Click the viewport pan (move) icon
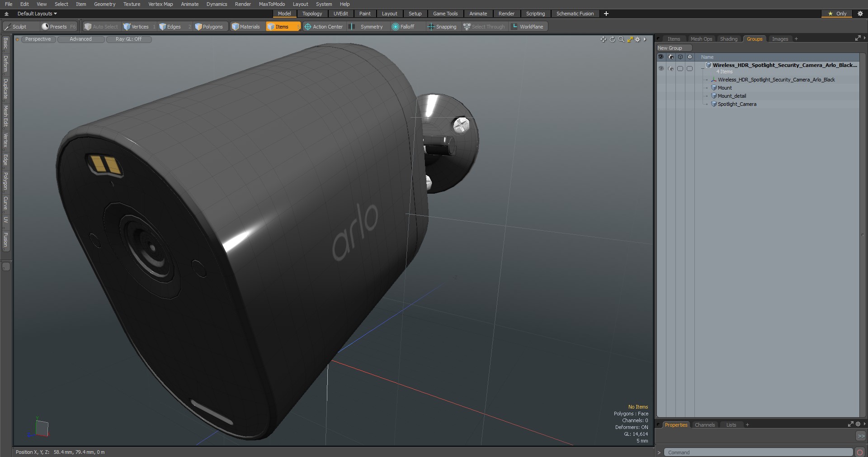Screen dimensions: 868x457 603,39
